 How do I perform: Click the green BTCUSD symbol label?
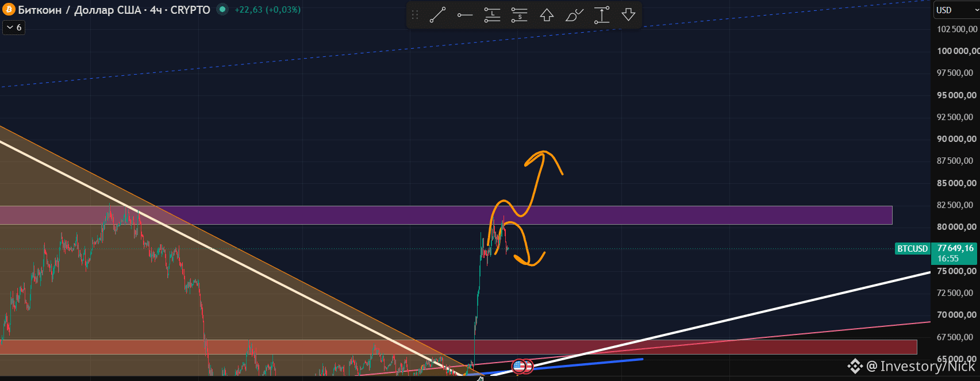tap(913, 249)
